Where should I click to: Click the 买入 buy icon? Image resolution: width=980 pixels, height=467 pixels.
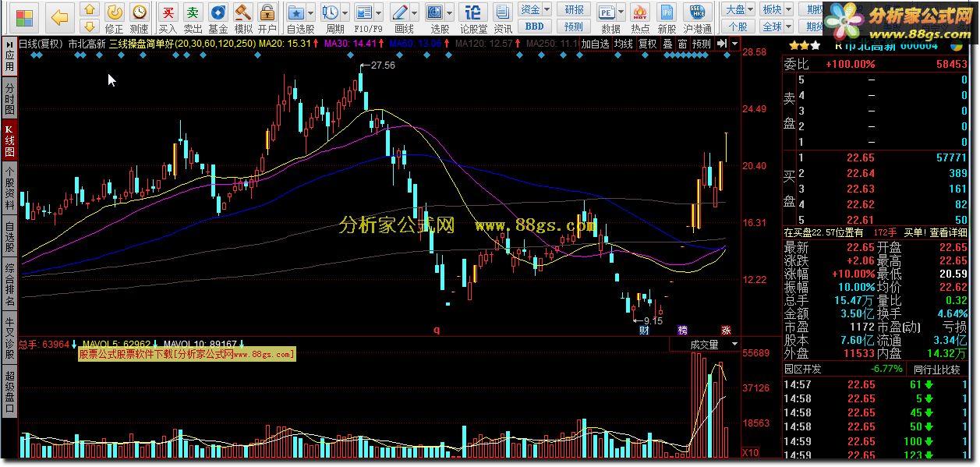(168, 18)
